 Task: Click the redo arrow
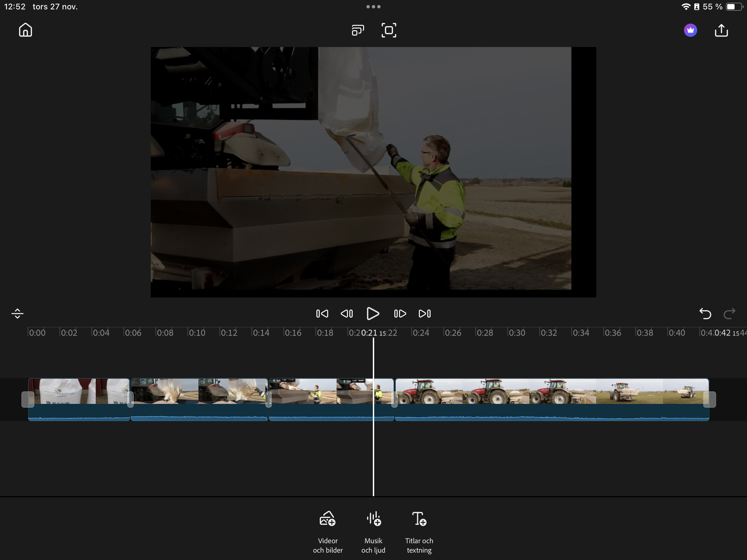tap(729, 314)
